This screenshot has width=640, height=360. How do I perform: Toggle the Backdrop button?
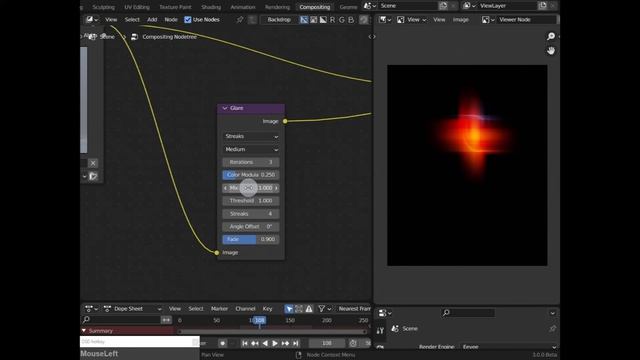click(x=279, y=20)
